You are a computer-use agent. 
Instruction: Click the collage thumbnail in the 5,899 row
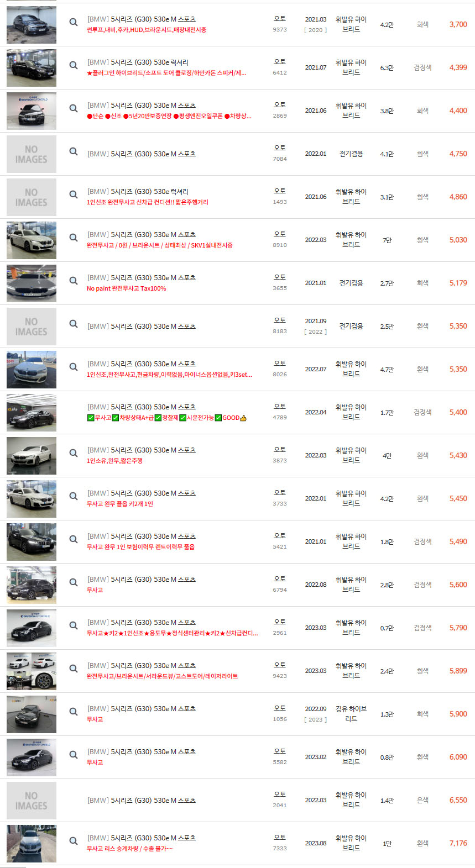(x=32, y=671)
